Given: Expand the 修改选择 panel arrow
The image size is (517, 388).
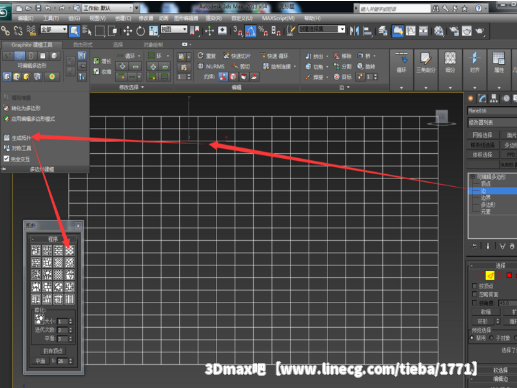Looking at the screenshot, I should tap(142, 87).
